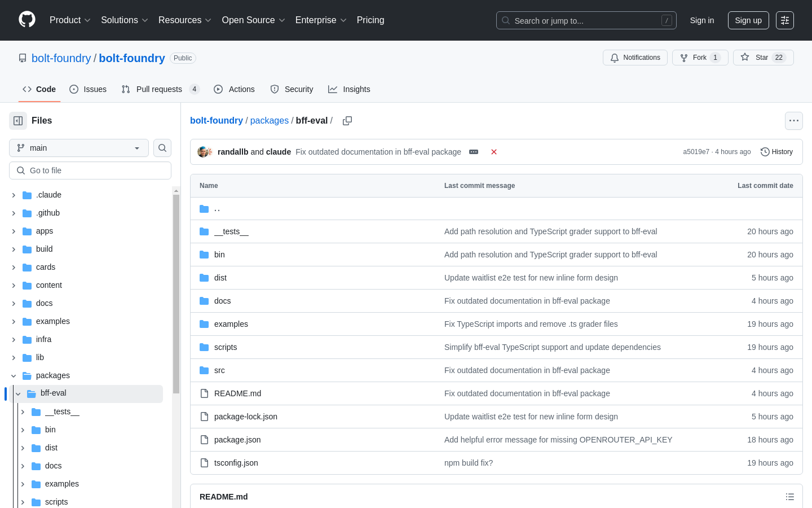Open the GitHub home logo

coord(27,20)
